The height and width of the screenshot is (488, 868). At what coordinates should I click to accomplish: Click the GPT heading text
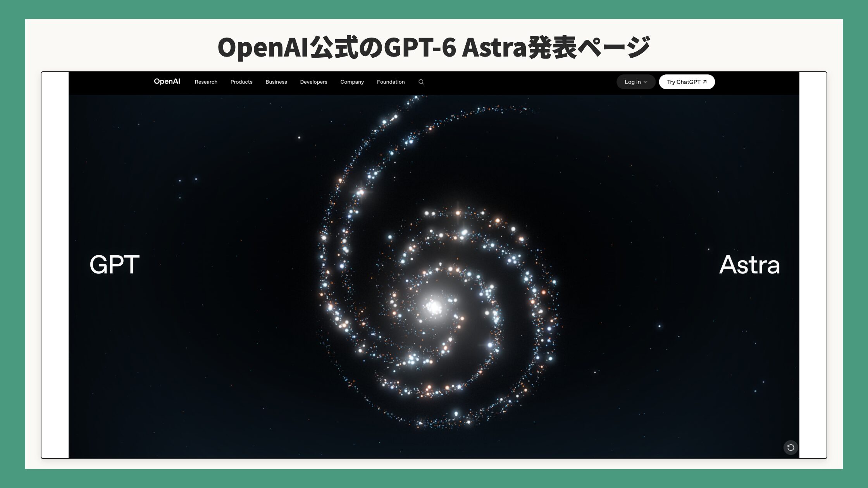click(114, 265)
